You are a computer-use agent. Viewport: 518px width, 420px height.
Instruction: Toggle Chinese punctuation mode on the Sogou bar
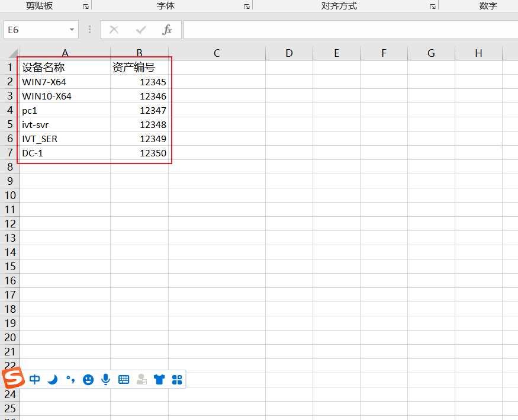pyautogui.click(x=70, y=380)
